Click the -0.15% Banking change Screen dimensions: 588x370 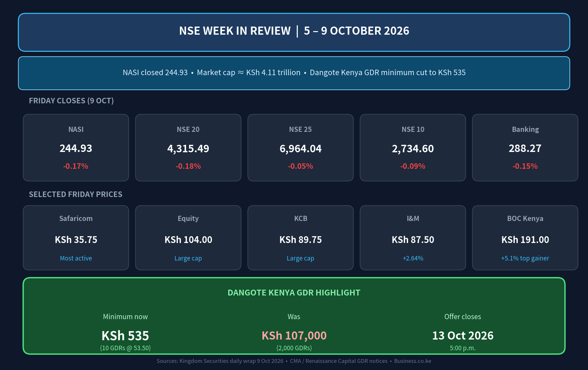525,166
